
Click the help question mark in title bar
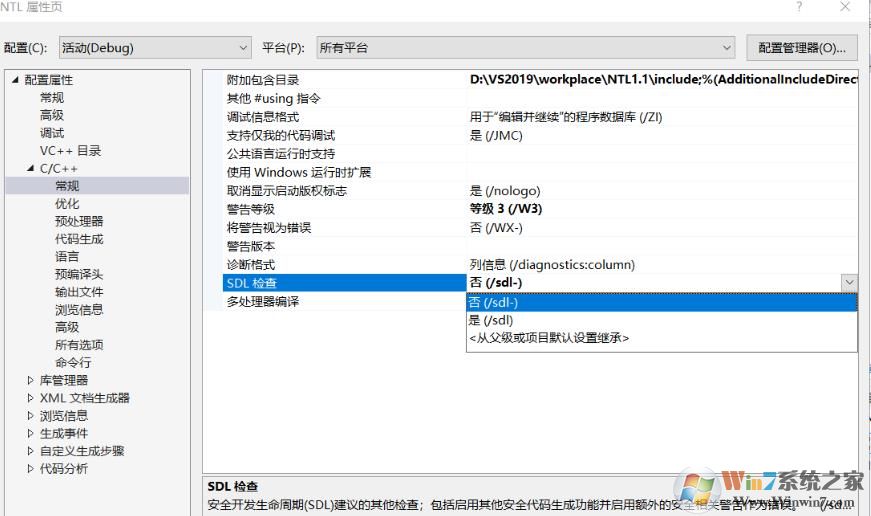(799, 7)
